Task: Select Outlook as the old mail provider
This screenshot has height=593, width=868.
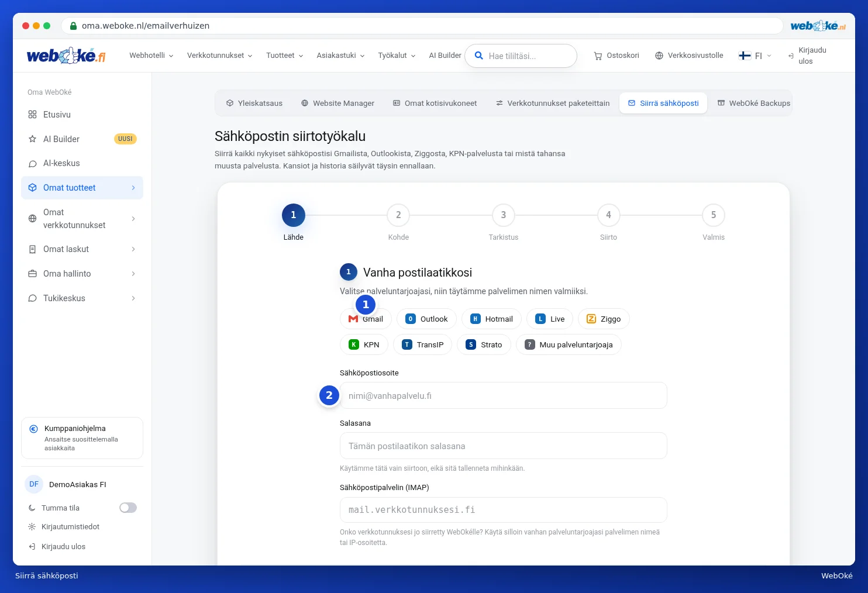Action: tap(426, 319)
